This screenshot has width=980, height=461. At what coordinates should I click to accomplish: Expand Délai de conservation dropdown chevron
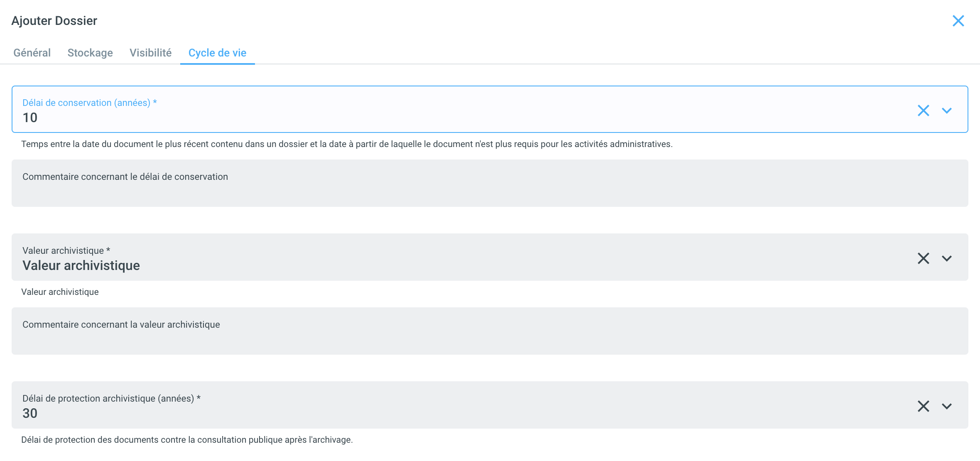click(947, 110)
